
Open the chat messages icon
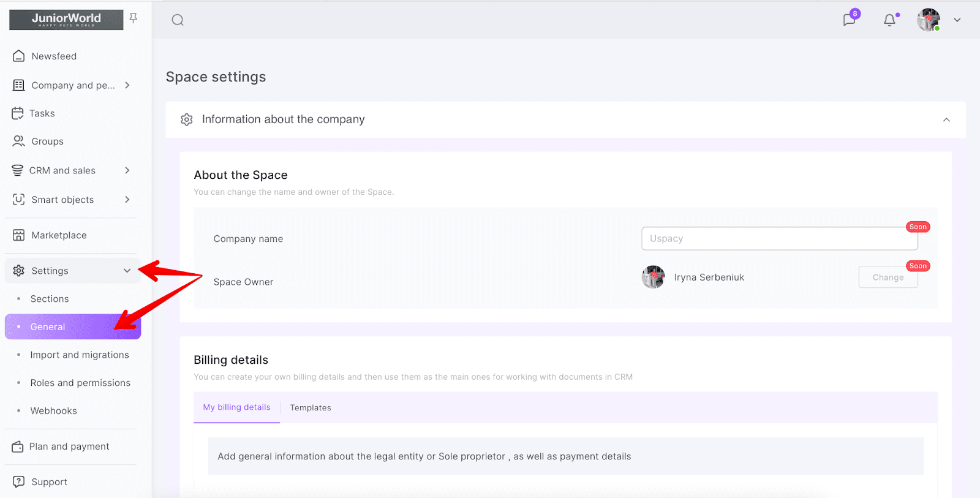pos(849,20)
